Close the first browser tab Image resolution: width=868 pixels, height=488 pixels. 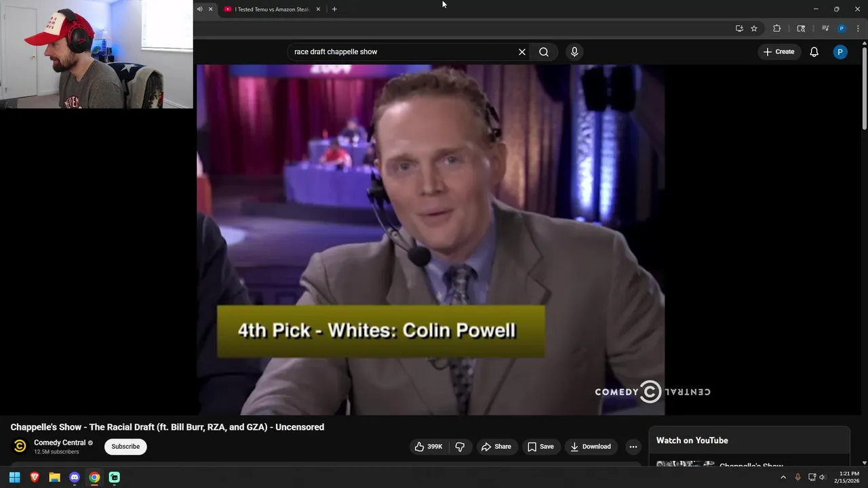click(210, 9)
